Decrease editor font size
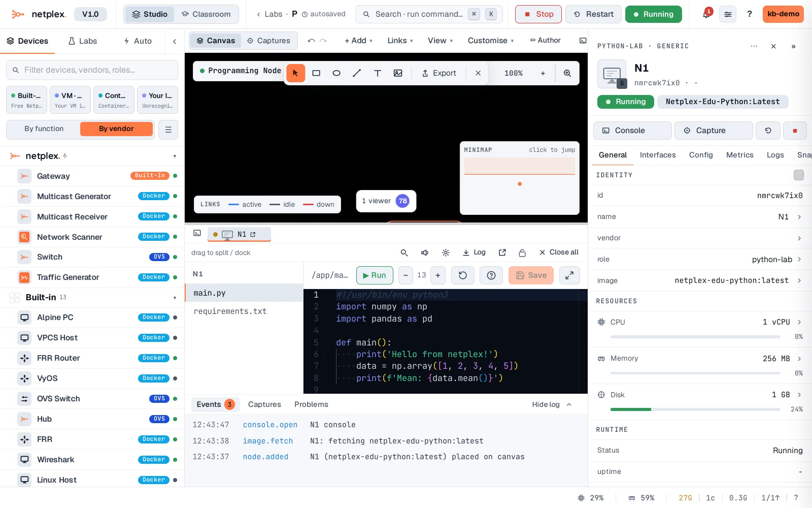812x508 pixels. point(405,275)
